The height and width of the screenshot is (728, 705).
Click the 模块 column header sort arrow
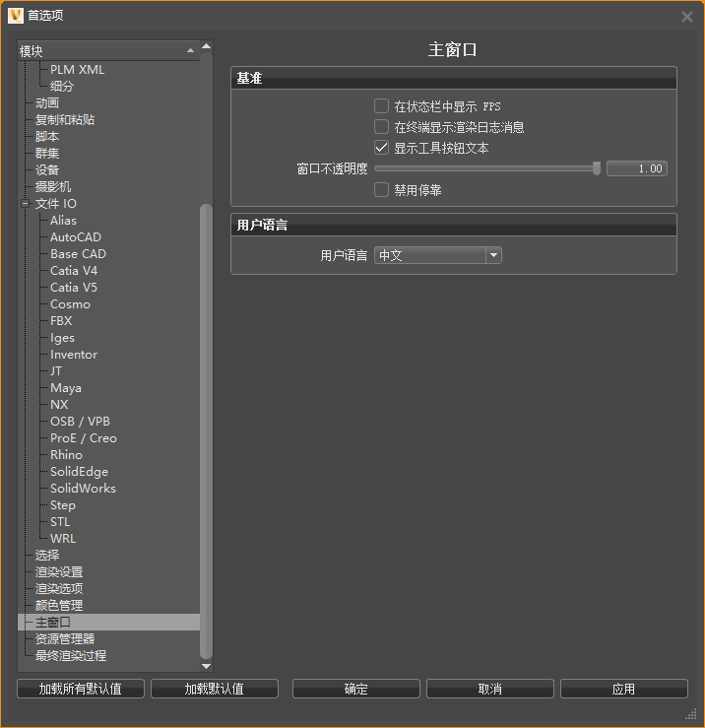point(190,50)
